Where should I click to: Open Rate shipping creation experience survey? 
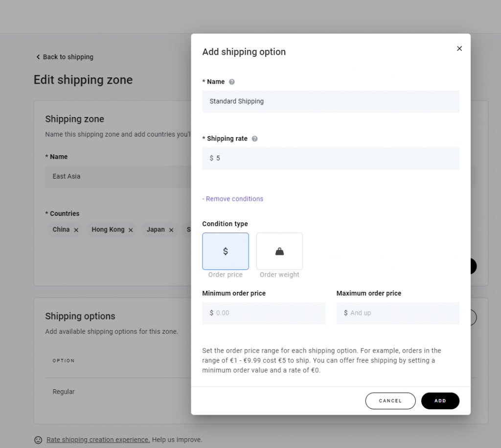point(97,440)
